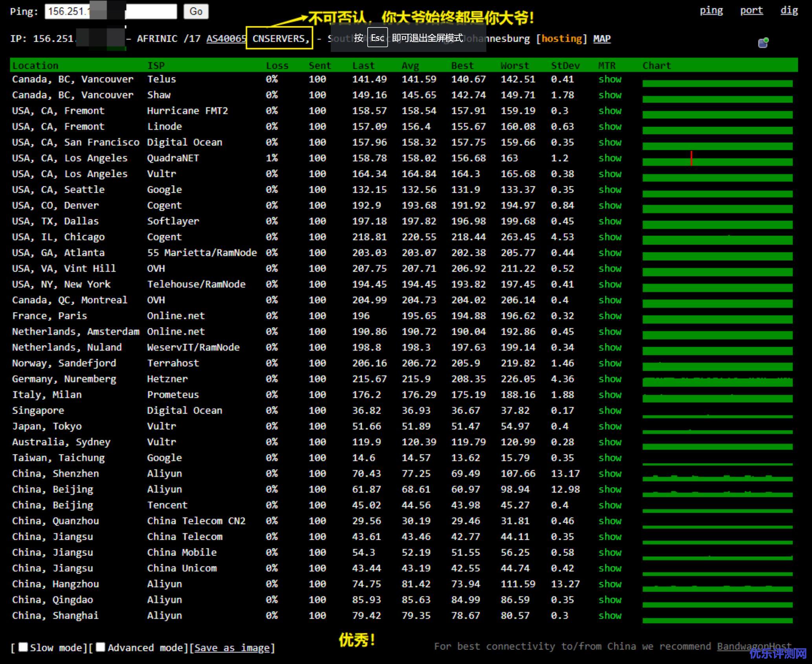Image resolution: width=812 pixels, height=664 pixels.
Task: Enable the Slow mode checkbox
Action: tap(23, 647)
